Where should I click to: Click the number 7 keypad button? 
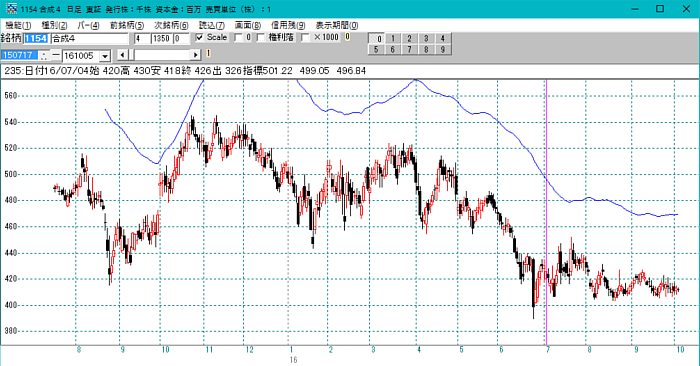point(409,50)
